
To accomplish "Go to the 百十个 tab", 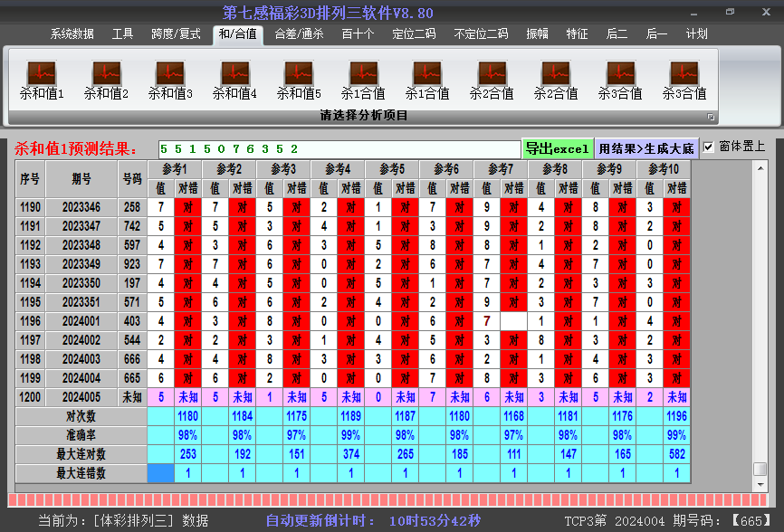I will click(358, 34).
